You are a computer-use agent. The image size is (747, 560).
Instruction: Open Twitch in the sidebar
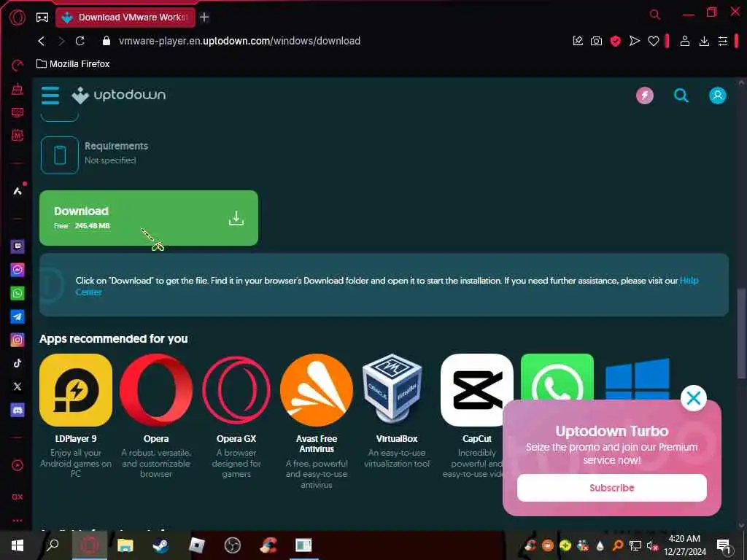click(18, 246)
